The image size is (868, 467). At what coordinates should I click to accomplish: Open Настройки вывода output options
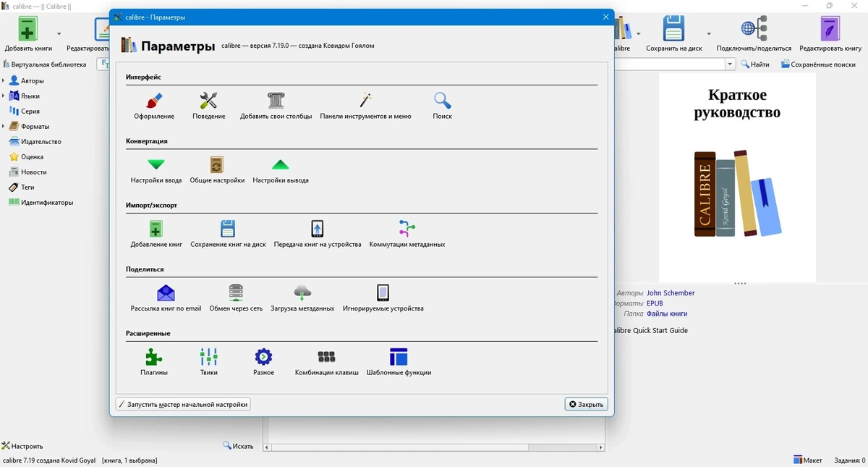coord(281,170)
